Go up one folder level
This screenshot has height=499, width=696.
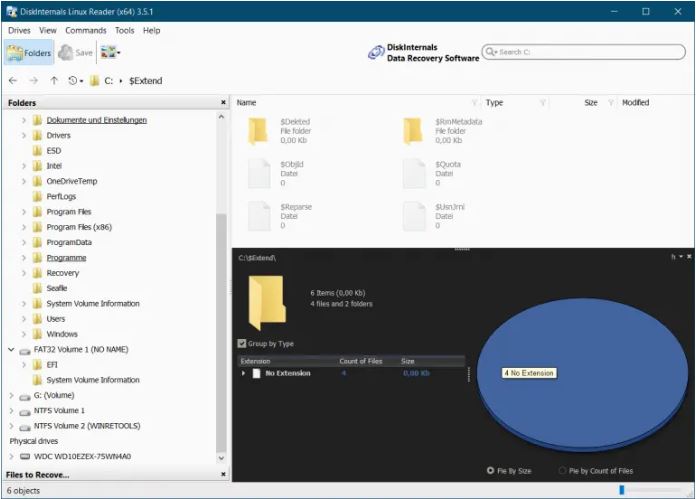(x=54, y=80)
